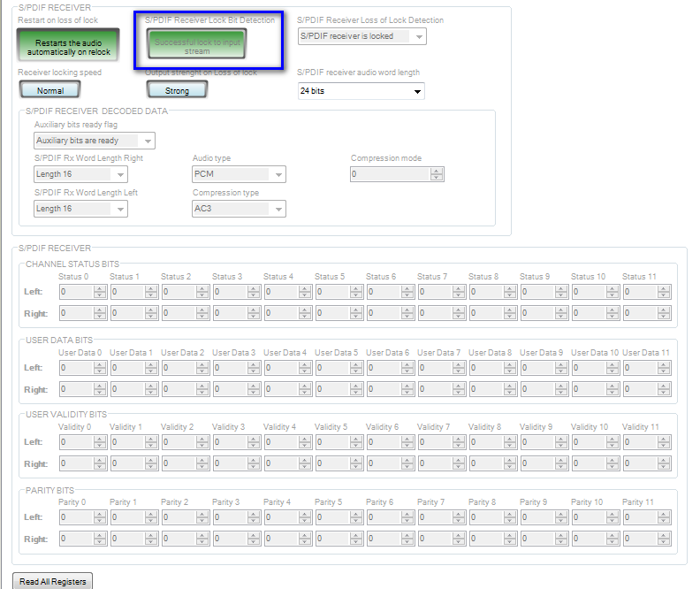Open the 24 bits audio word length dropdown

tap(361, 91)
